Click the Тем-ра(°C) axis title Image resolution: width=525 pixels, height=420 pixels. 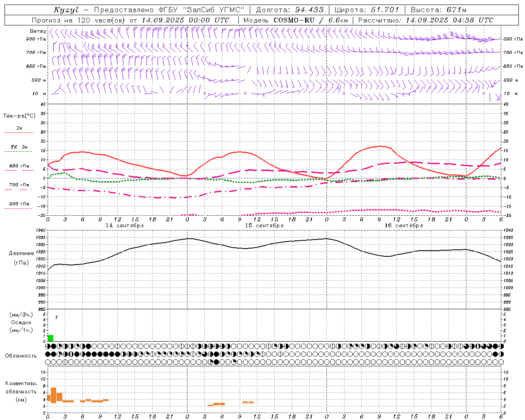click(x=19, y=116)
